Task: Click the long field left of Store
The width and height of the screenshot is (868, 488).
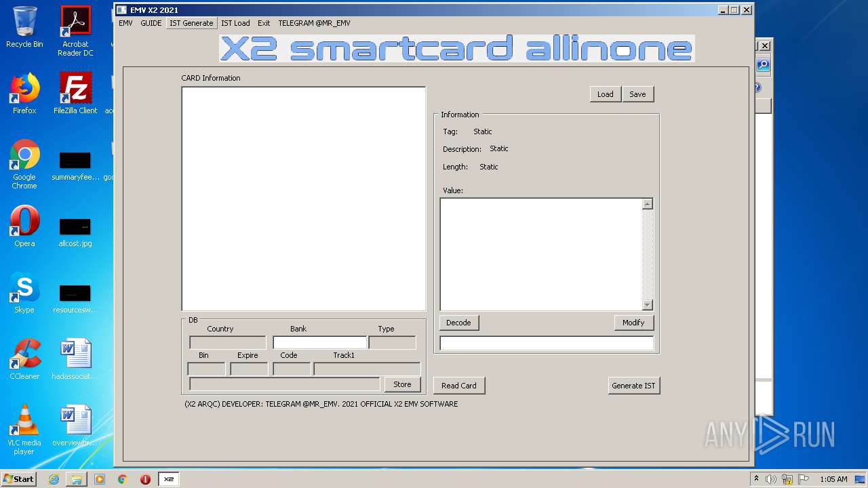Action: tap(285, 384)
